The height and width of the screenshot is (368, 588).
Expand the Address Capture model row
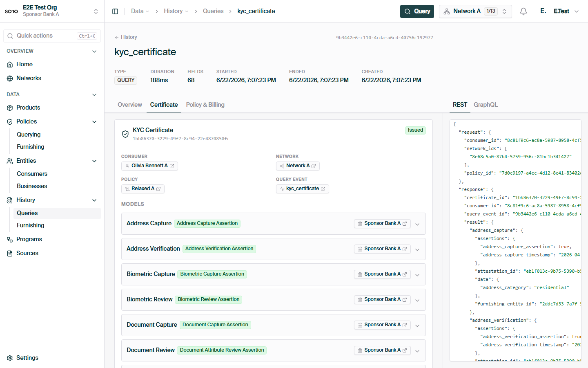coord(417,224)
